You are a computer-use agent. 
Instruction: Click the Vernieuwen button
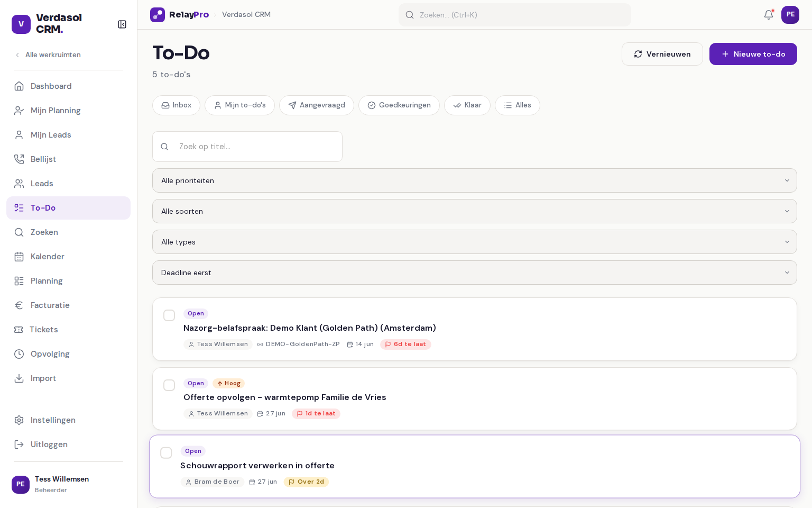pyautogui.click(x=662, y=54)
